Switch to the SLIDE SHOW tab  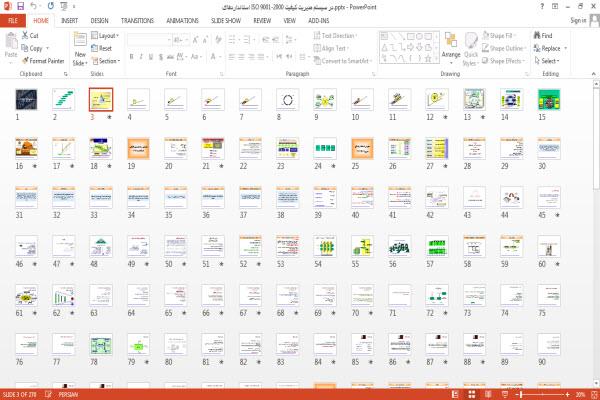point(226,21)
